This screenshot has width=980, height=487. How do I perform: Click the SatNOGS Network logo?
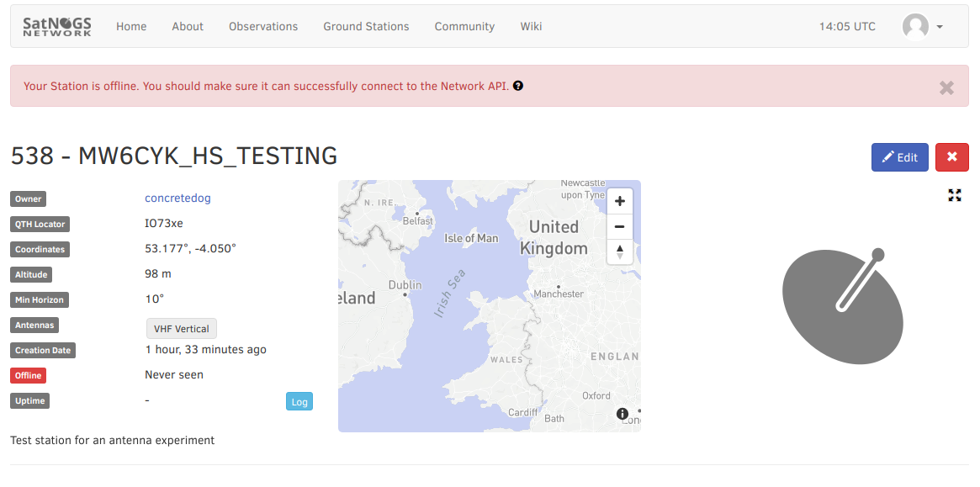[57, 26]
